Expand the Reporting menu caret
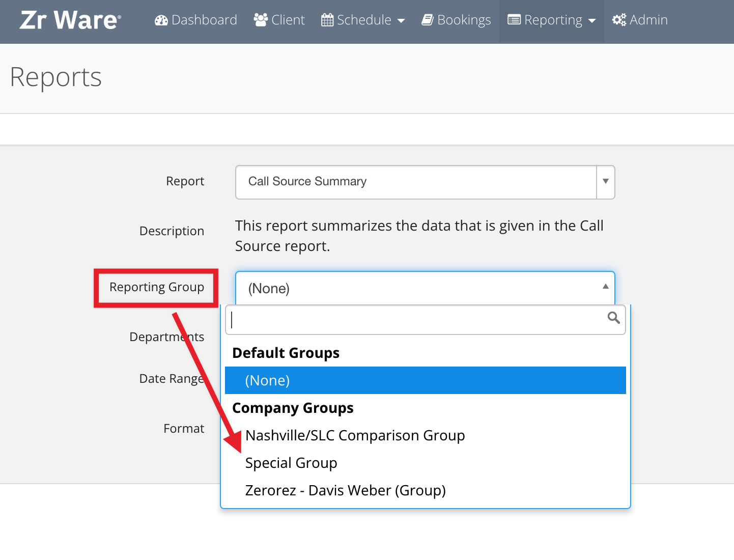Viewport: 734px width, 560px height. click(x=591, y=21)
